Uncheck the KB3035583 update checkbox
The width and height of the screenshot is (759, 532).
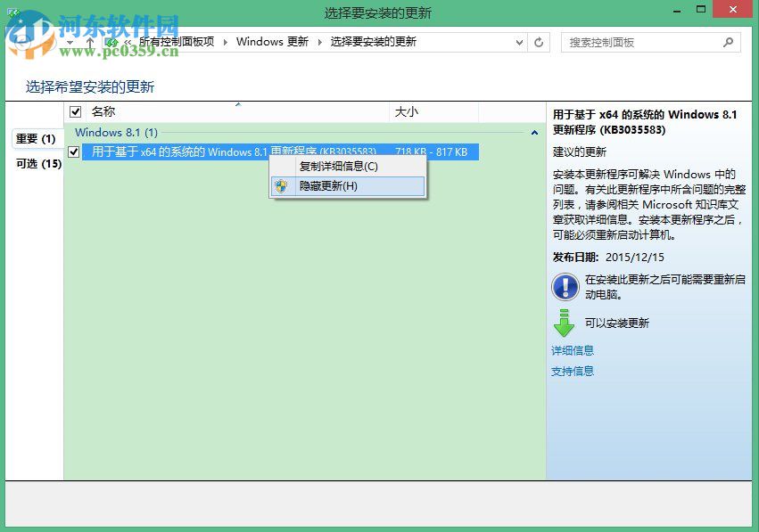click(x=73, y=151)
